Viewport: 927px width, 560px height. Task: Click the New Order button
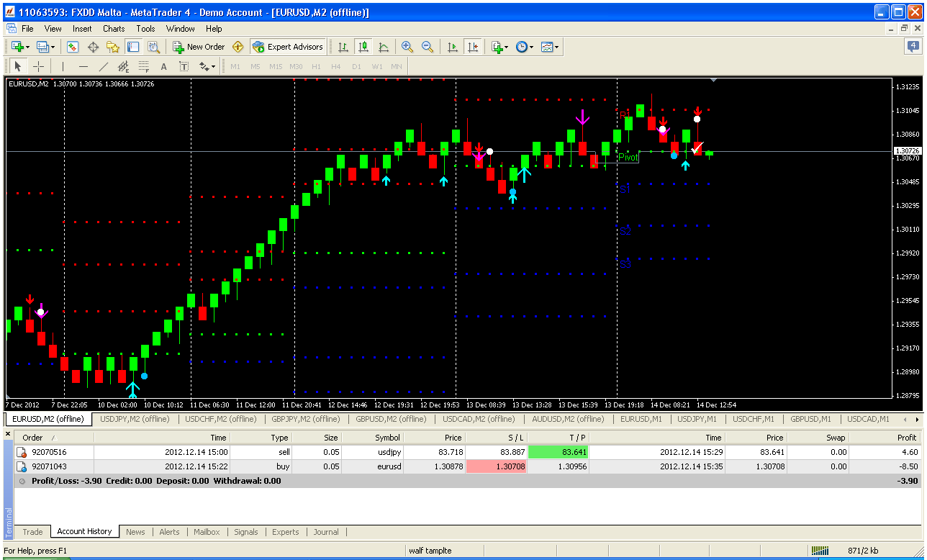[199, 47]
